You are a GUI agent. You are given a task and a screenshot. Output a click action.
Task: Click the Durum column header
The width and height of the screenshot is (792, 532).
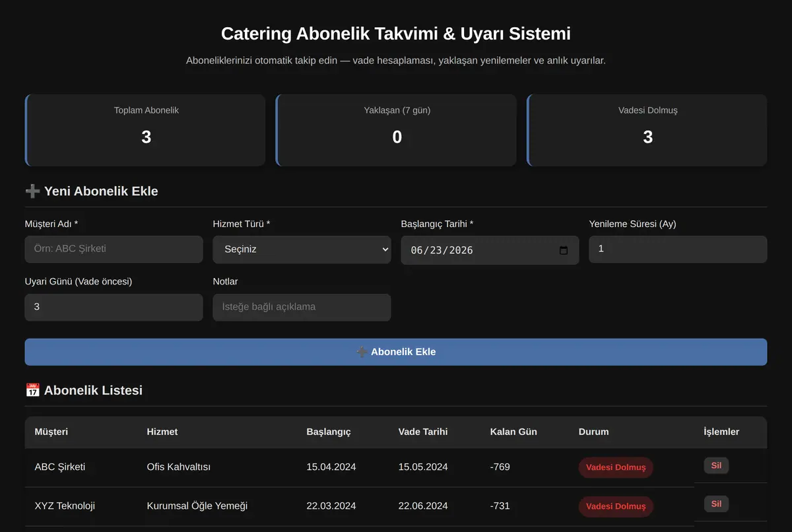[594, 432]
